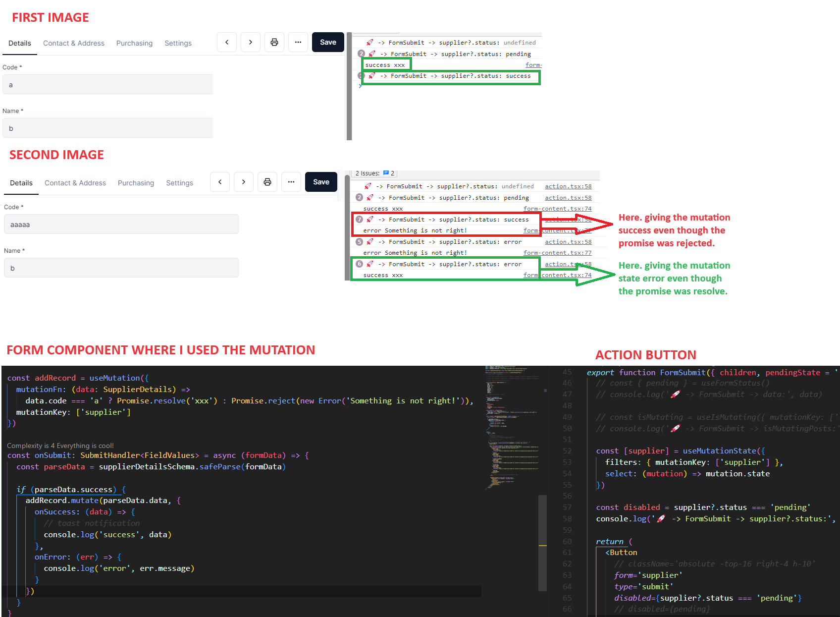Focus Name field in second image
This screenshot has width=840, height=617.
[x=121, y=268]
